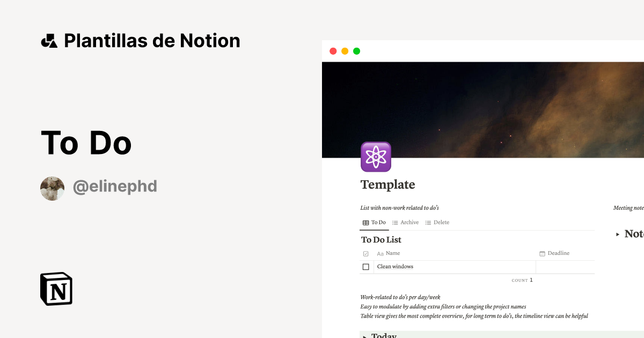Click the checkbox property icon in the table header

[x=366, y=253]
